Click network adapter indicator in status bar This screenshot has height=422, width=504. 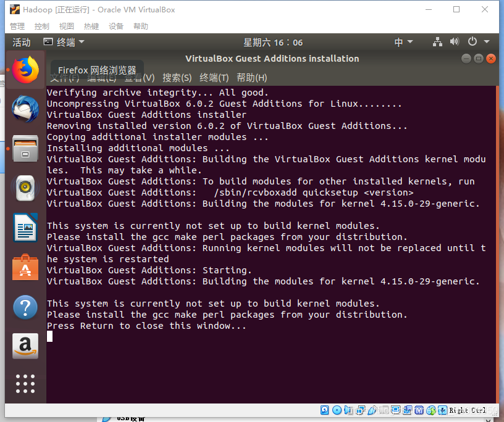coord(360,410)
